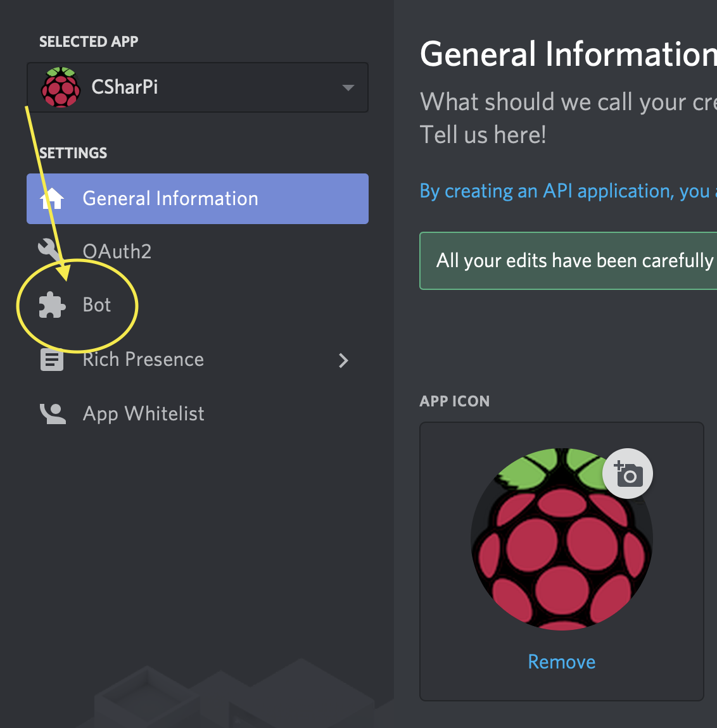The height and width of the screenshot is (728, 717).
Task: Click the puzzle piece Bot icon
Action: click(52, 305)
